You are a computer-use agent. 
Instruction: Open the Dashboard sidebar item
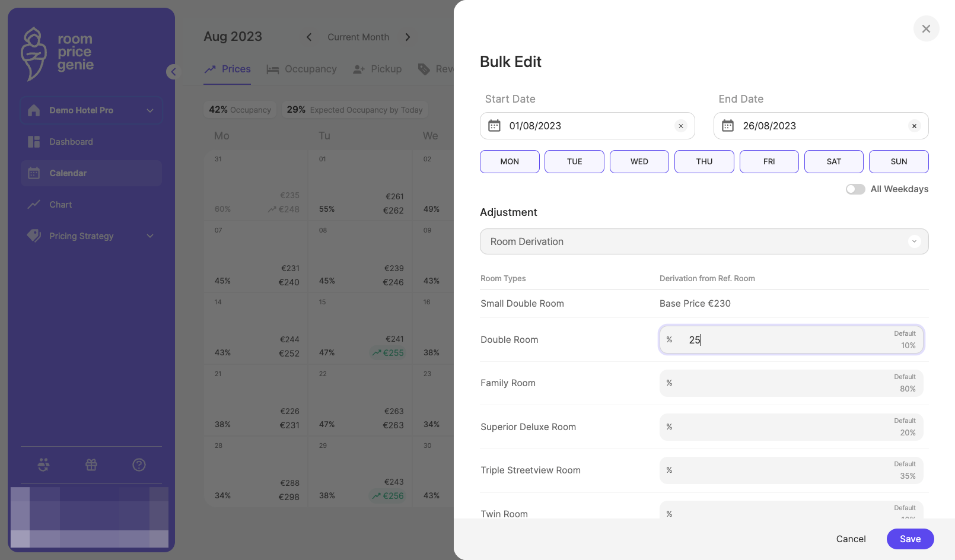tap(91, 142)
